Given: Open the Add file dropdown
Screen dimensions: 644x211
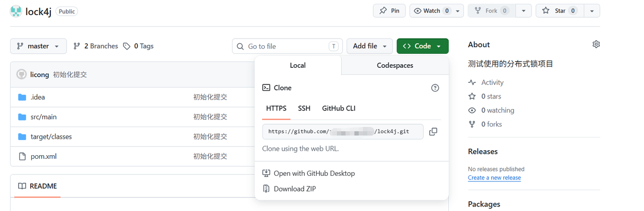Looking at the screenshot, I should [x=370, y=46].
